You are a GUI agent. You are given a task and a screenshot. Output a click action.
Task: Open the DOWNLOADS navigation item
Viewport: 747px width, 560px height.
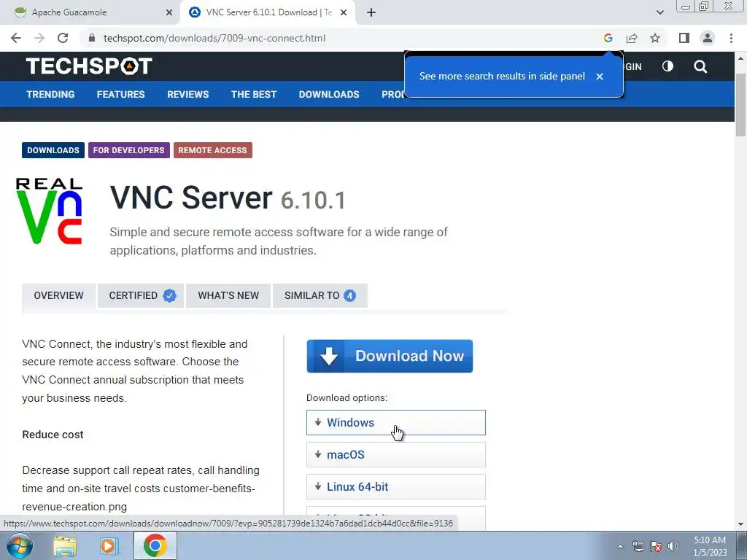[329, 94]
